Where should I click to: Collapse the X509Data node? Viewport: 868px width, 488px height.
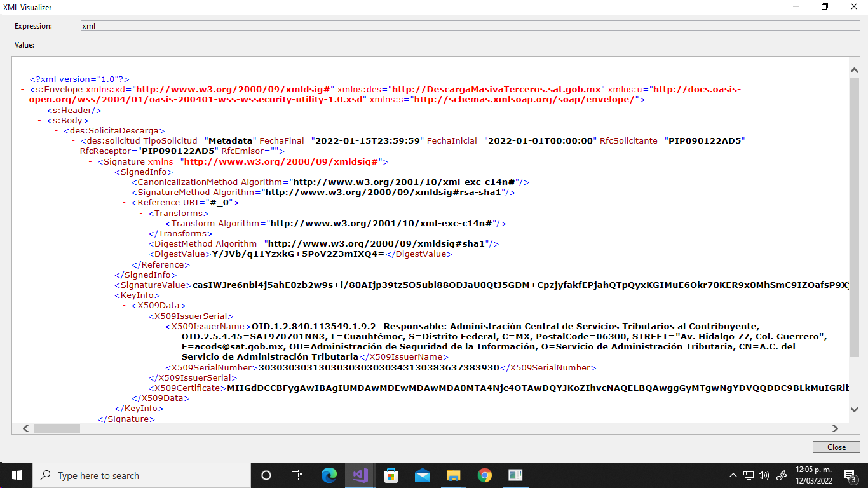125,306
